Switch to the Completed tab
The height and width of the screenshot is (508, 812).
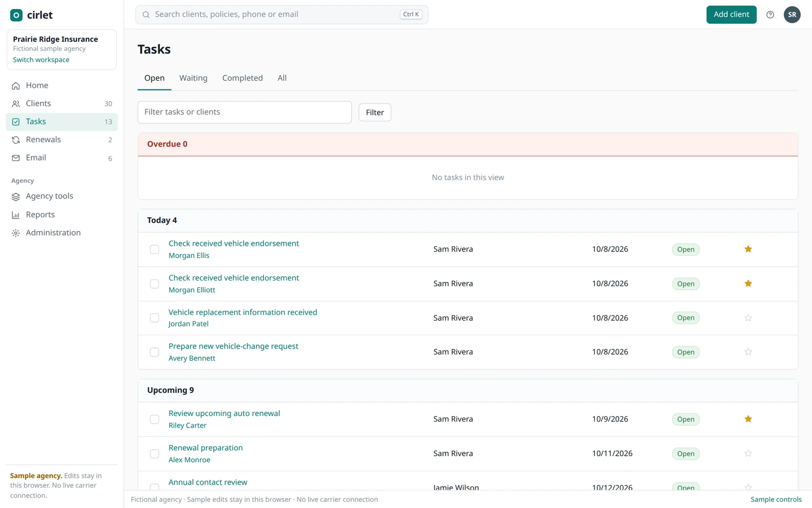click(243, 78)
